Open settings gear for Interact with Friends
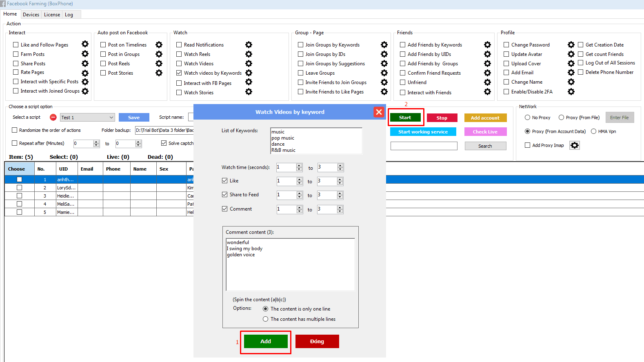The image size is (644, 362). pyautogui.click(x=487, y=91)
